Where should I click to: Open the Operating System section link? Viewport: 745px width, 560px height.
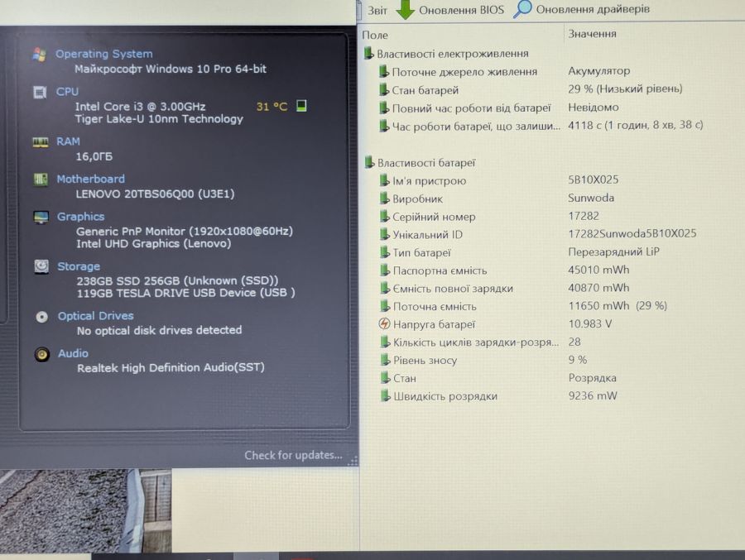point(104,54)
